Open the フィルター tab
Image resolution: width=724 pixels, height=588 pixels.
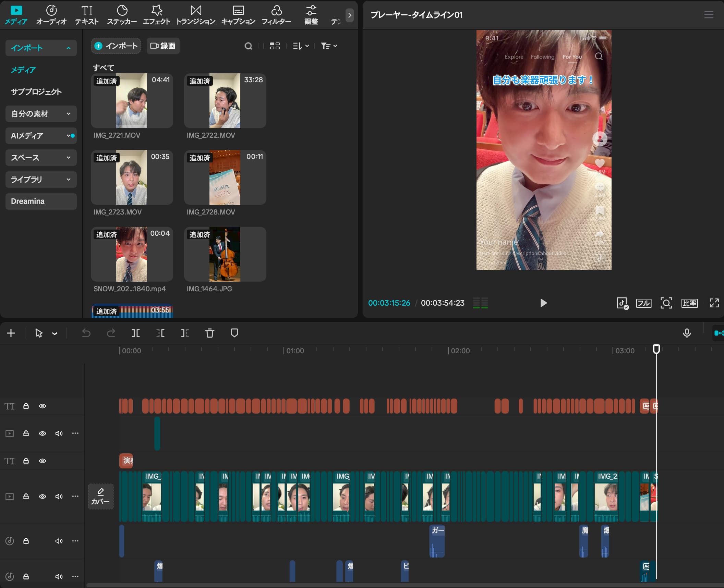coord(276,15)
